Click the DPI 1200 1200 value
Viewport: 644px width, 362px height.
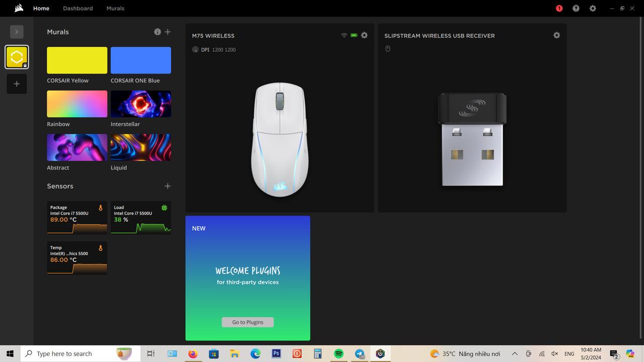pyautogui.click(x=224, y=50)
